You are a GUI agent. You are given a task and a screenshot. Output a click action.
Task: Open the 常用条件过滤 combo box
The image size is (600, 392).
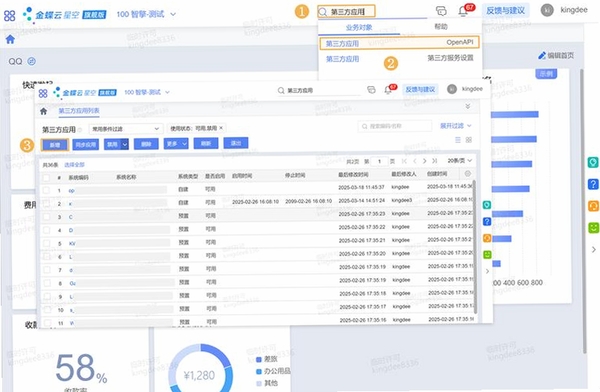[126, 129]
